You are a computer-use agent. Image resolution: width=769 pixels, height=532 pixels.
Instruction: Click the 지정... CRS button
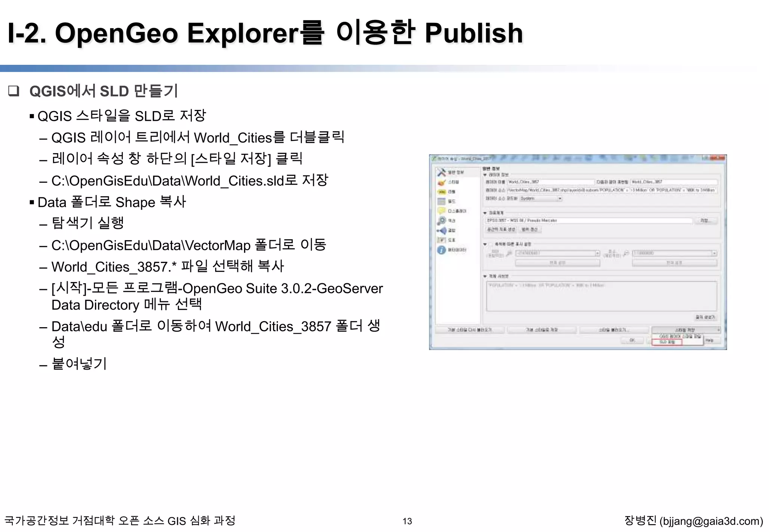tap(707, 221)
